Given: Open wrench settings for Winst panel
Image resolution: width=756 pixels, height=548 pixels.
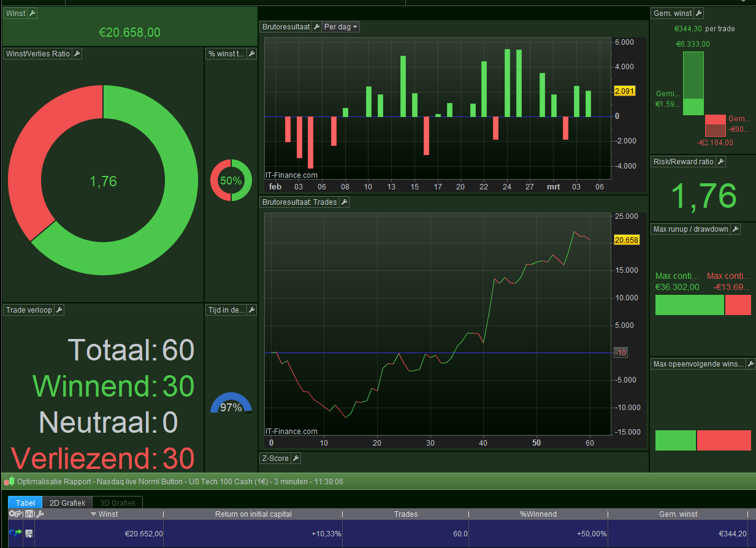Looking at the screenshot, I should pyautogui.click(x=32, y=13).
